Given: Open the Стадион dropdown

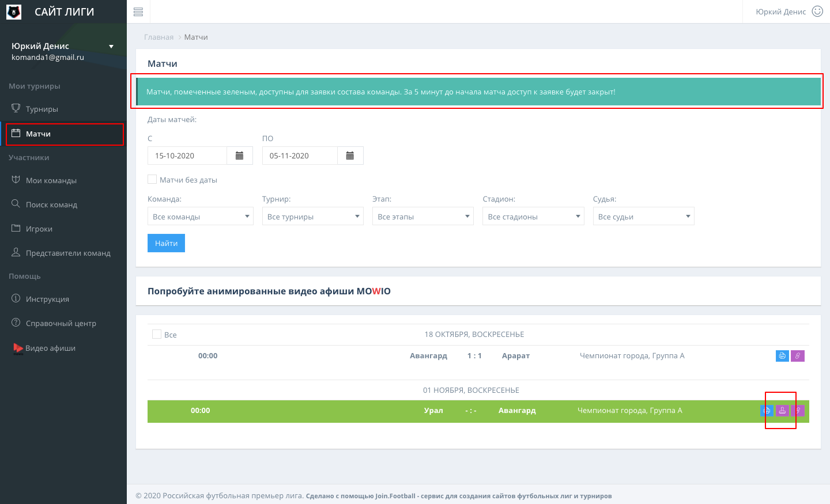Looking at the screenshot, I should coord(533,216).
